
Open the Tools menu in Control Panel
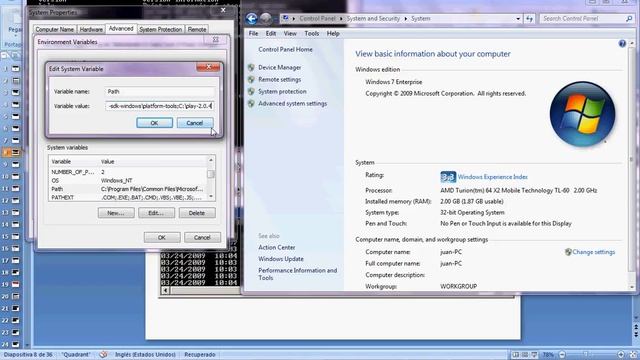(x=311, y=33)
